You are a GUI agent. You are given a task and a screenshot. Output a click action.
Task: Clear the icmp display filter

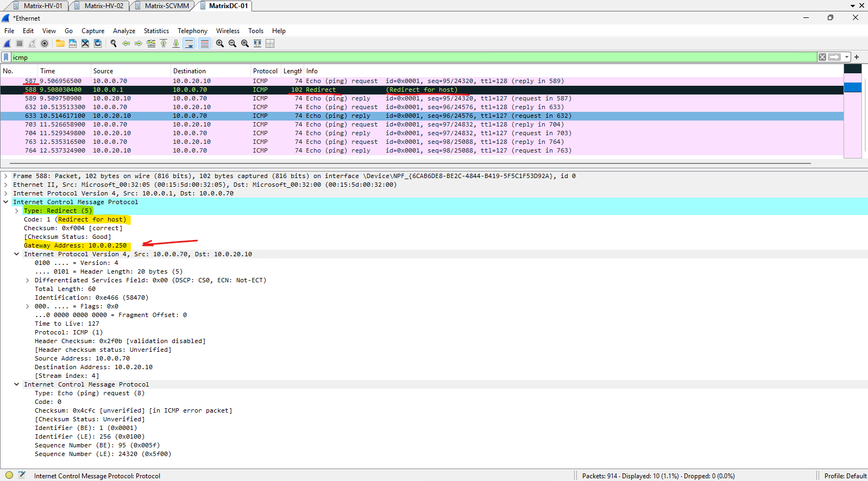(822, 57)
